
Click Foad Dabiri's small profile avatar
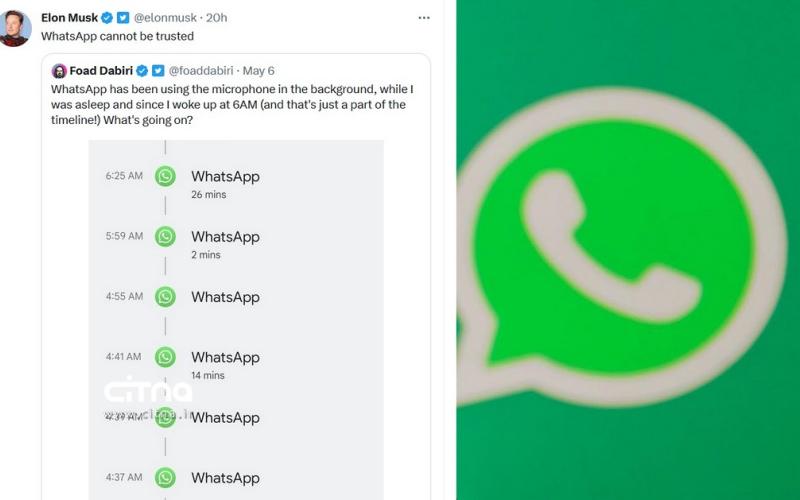coord(59,71)
